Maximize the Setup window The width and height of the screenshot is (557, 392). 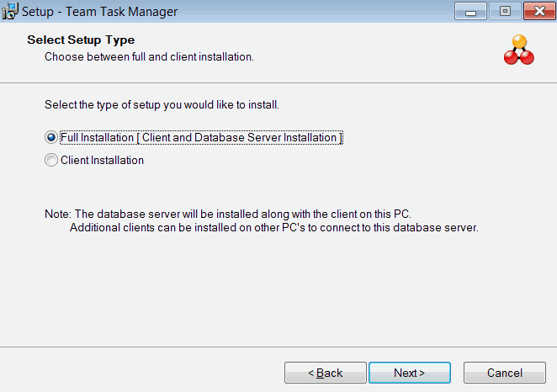(505, 12)
